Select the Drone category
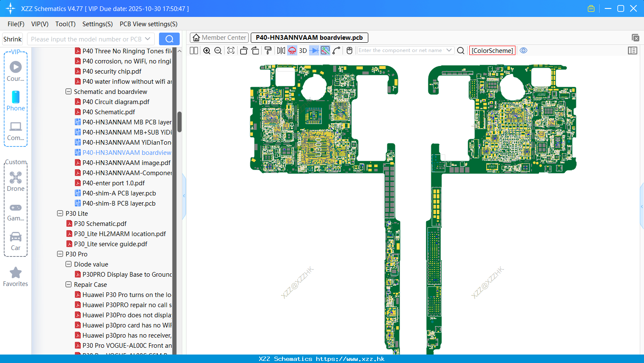The height and width of the screenshot is (363, 644). pyautogui.click(x=16, y=181)
